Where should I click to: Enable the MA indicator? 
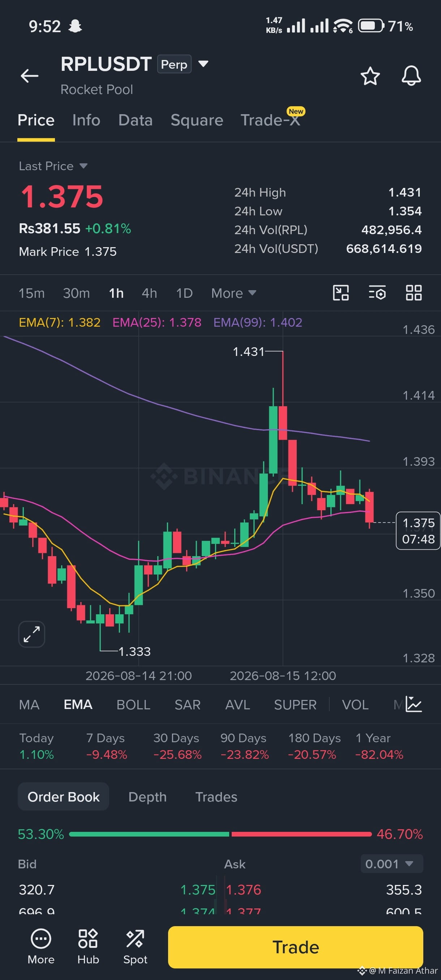tap(29, 705)
